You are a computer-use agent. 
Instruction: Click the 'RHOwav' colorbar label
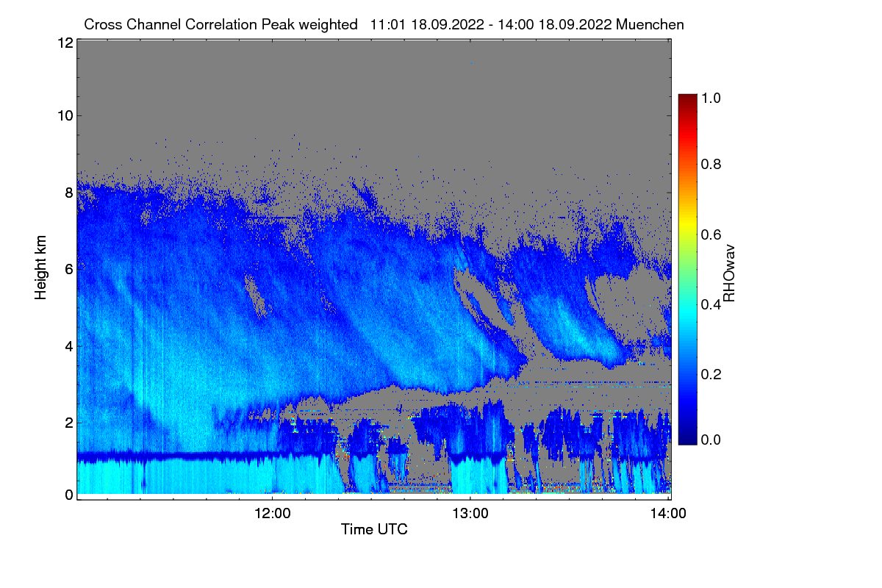[x=729, y=273]
